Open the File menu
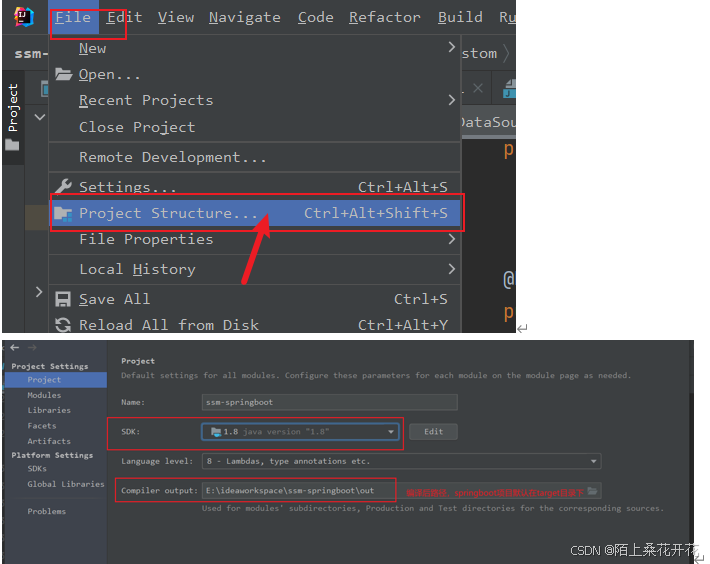Image resolution: width=710 pixels, height=564 pixels. click(x=73, y=17)
